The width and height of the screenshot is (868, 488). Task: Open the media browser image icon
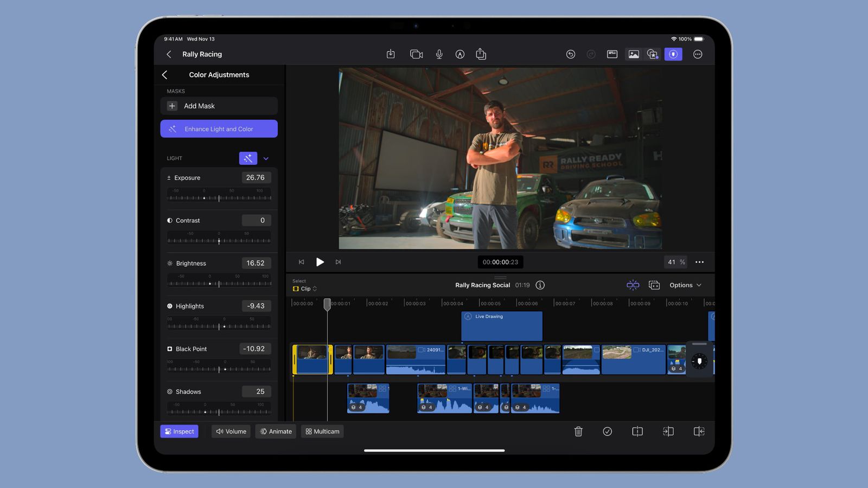(633, 54)
